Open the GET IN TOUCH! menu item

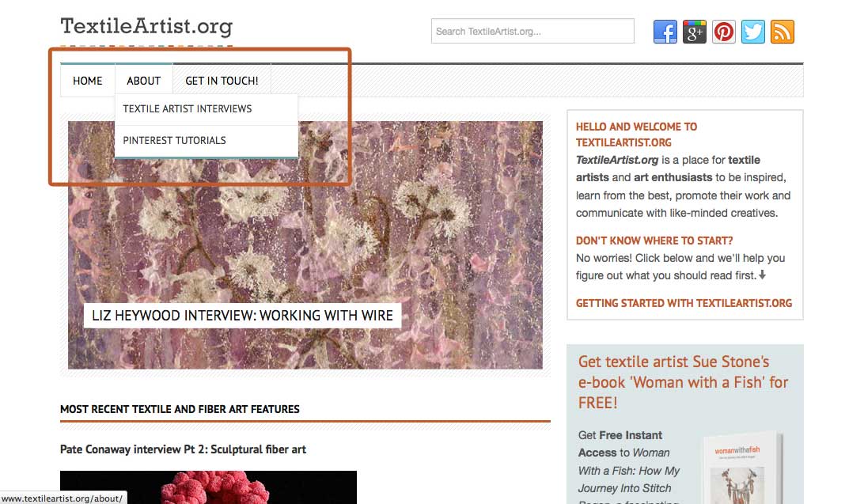(x=222, y=81)
